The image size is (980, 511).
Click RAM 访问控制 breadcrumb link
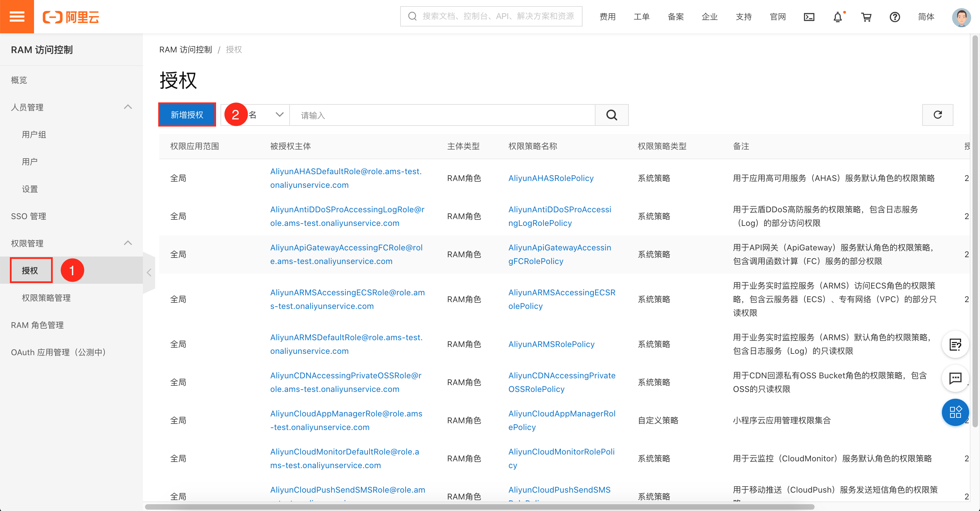[185, 49]
